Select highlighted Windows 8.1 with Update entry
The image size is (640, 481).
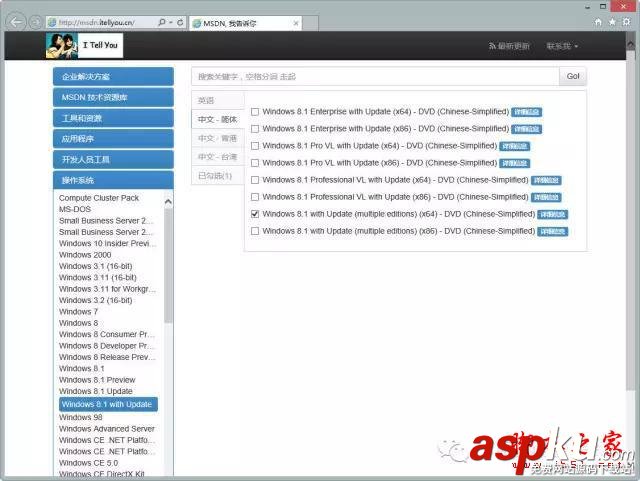click(x=108, y=404)
